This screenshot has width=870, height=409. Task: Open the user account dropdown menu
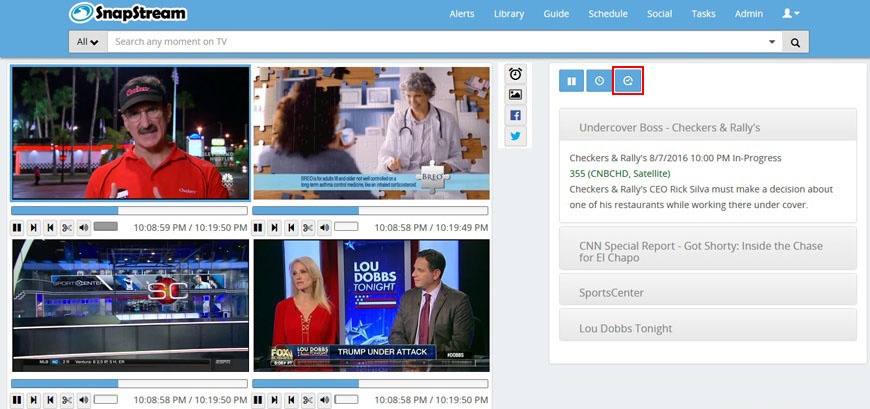coord(790,14)
